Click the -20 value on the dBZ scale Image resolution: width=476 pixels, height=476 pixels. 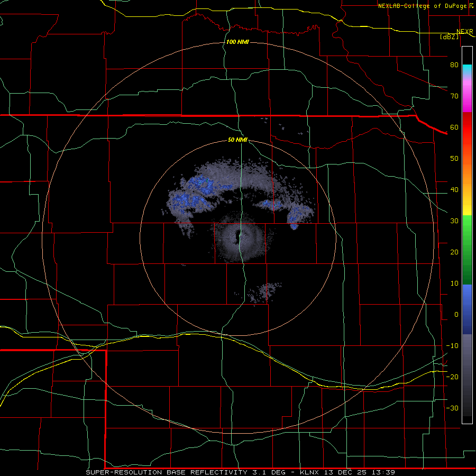(452, 377)
